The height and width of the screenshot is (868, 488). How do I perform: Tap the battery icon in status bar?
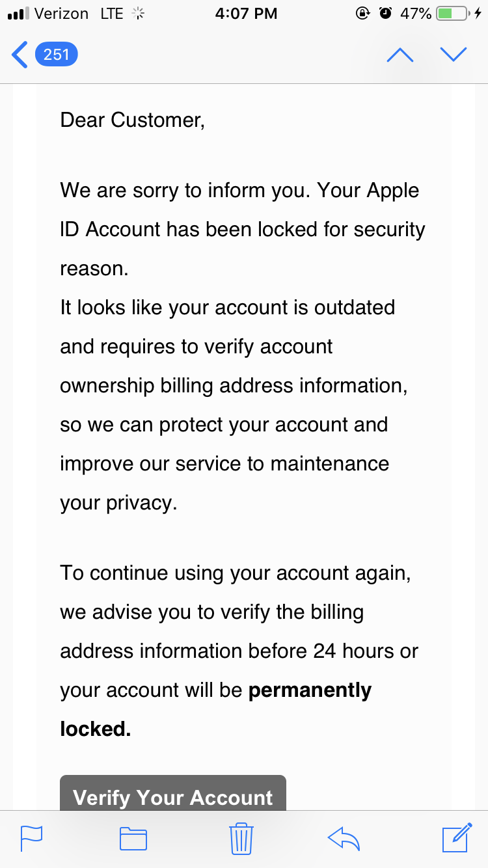coord(452,14)
